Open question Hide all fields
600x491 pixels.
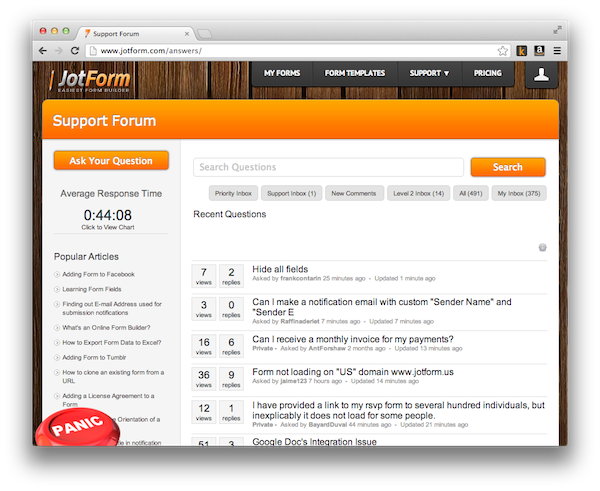coord(280,269)
